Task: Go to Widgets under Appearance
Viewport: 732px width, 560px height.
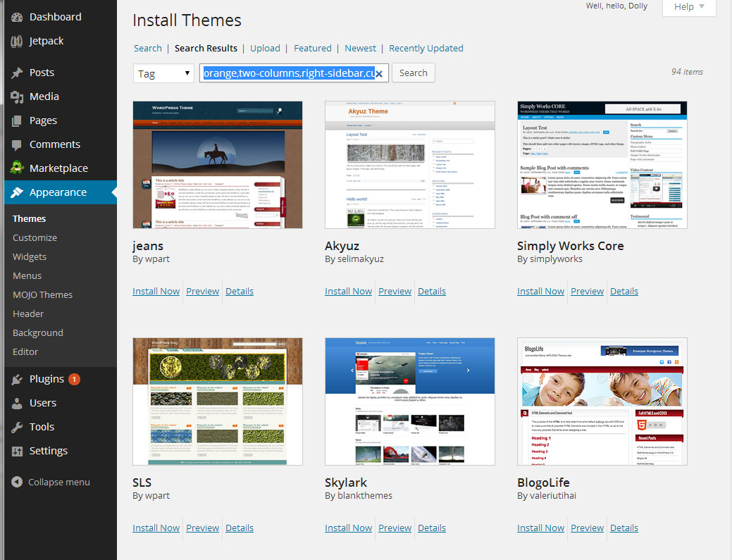Action: point(30,257)
